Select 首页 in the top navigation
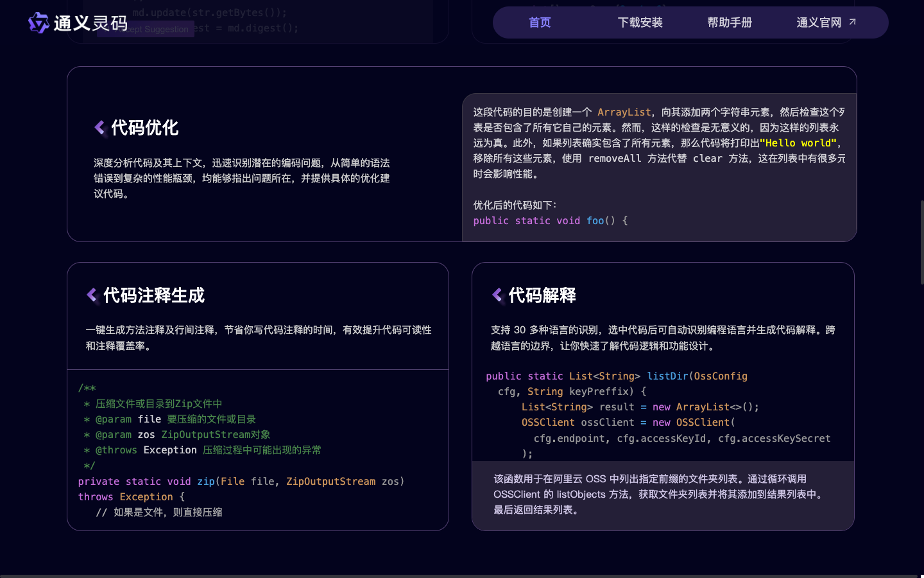The height and width of the screenshot is (578, 924). (539, 22)
